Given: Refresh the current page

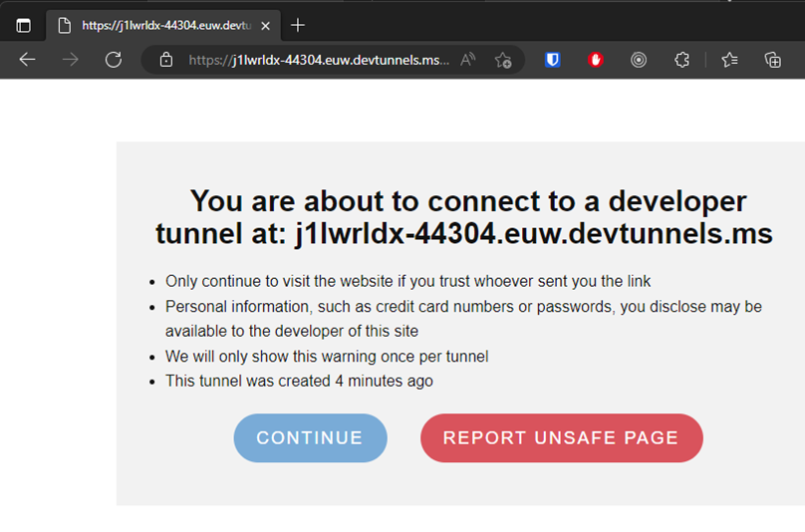Looking at the screenshot, I should 114,60.
